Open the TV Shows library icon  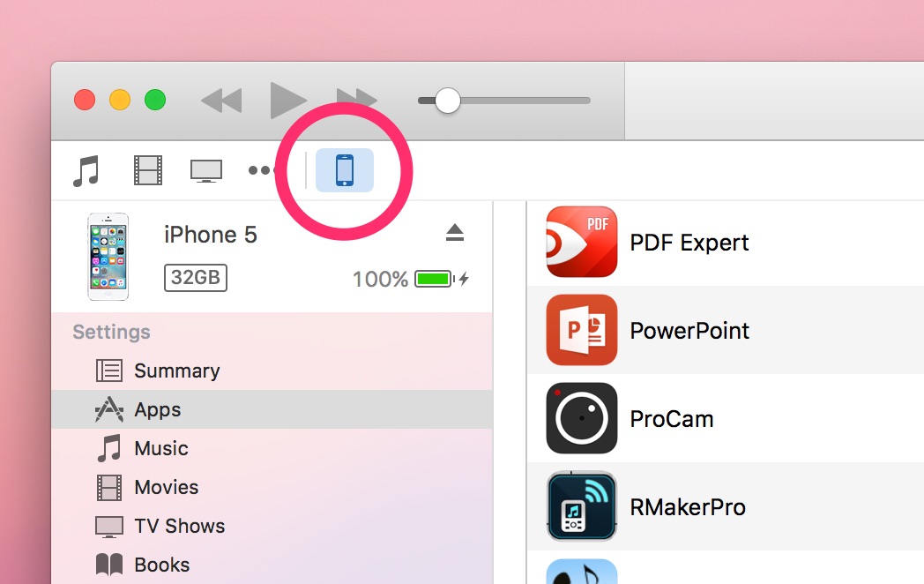click(206, 171)
